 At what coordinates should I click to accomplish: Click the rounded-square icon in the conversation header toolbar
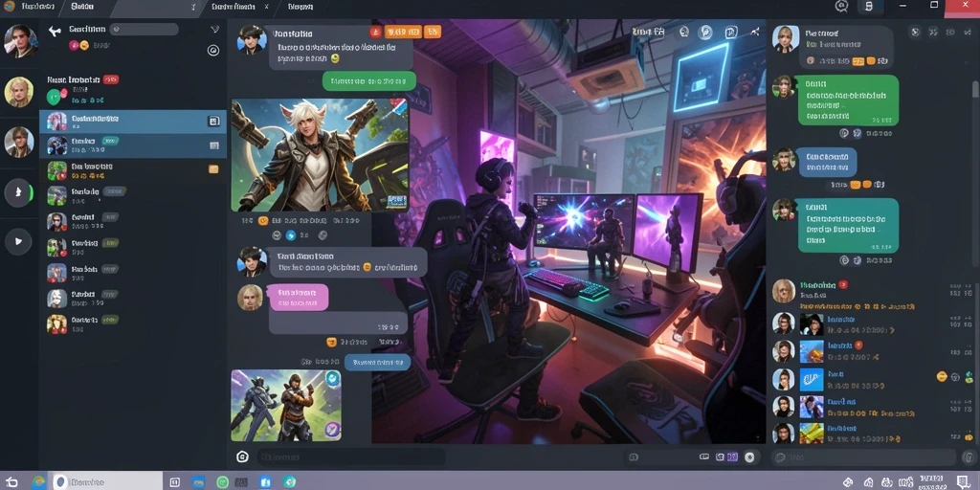pos(731,33)
